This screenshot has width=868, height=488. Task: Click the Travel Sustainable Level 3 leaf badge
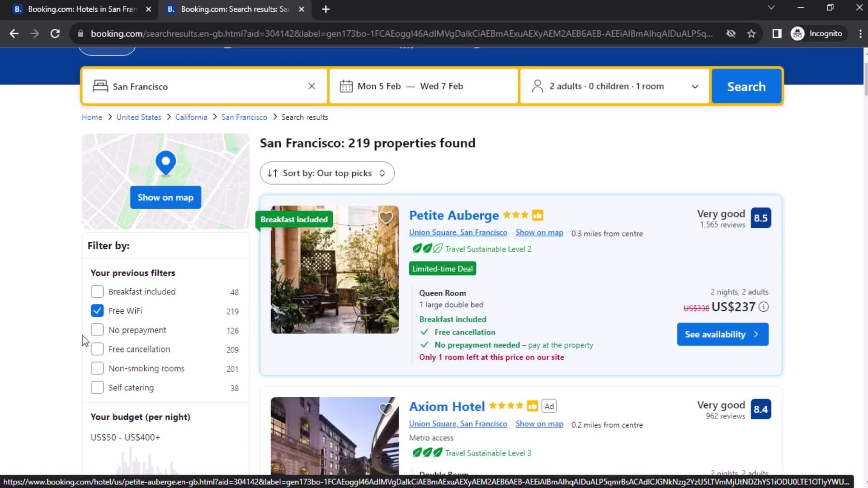coord(472,453)
